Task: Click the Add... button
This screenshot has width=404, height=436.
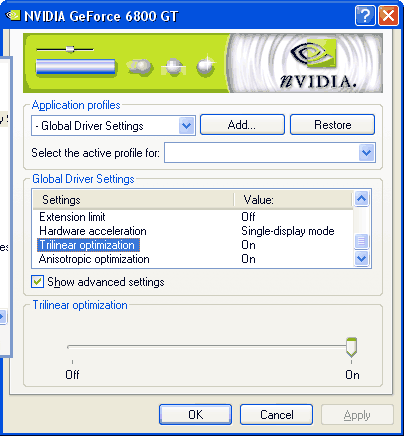Action: (242, 125)
